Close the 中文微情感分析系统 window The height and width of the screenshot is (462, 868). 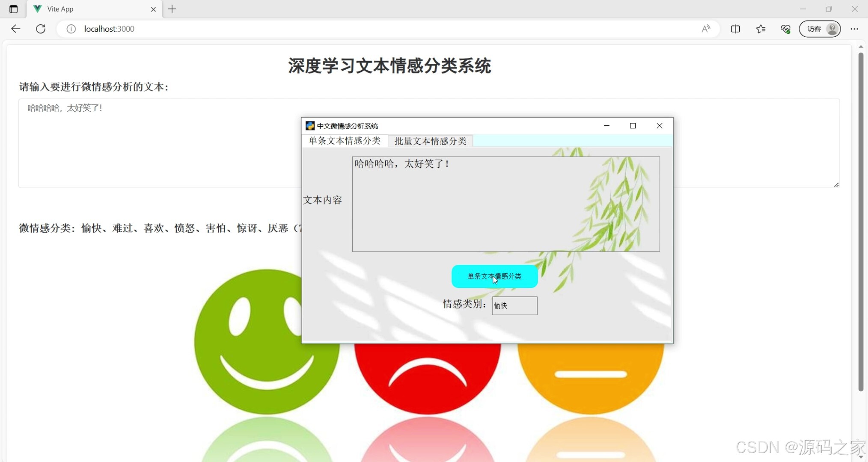659,126
